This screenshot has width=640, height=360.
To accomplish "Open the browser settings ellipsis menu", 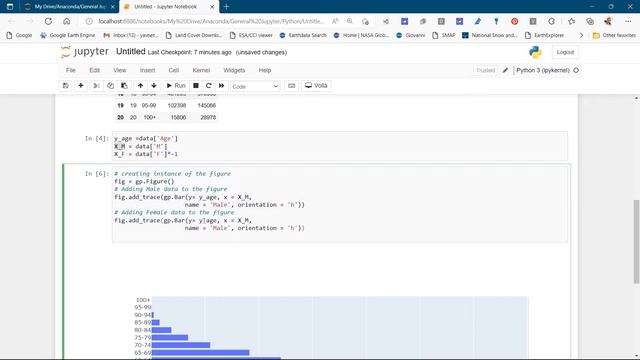I will point(628,21).
